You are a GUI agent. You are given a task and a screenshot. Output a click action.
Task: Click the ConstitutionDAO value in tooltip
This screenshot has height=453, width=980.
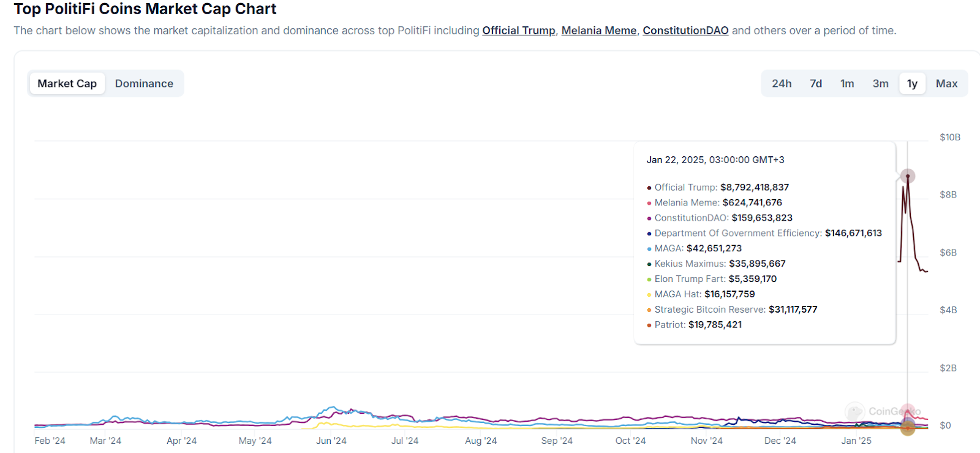tap(762, 218)
